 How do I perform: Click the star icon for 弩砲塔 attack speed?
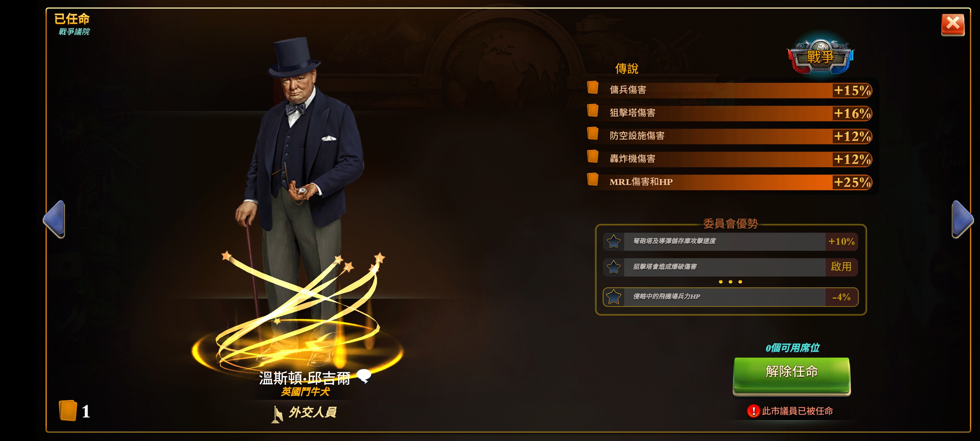coord(613,242)
